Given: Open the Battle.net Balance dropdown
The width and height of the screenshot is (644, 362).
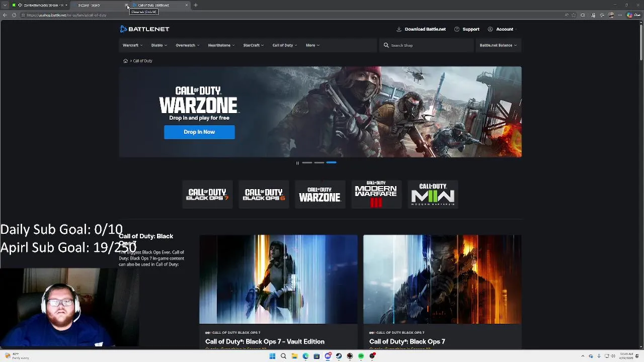Looking at the screenshot, I should tap(498, 45).
